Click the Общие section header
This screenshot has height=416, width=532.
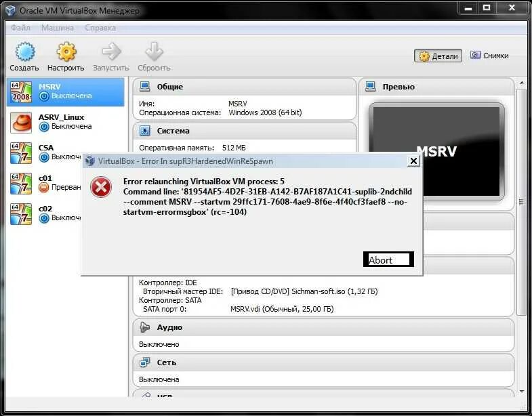244,87
